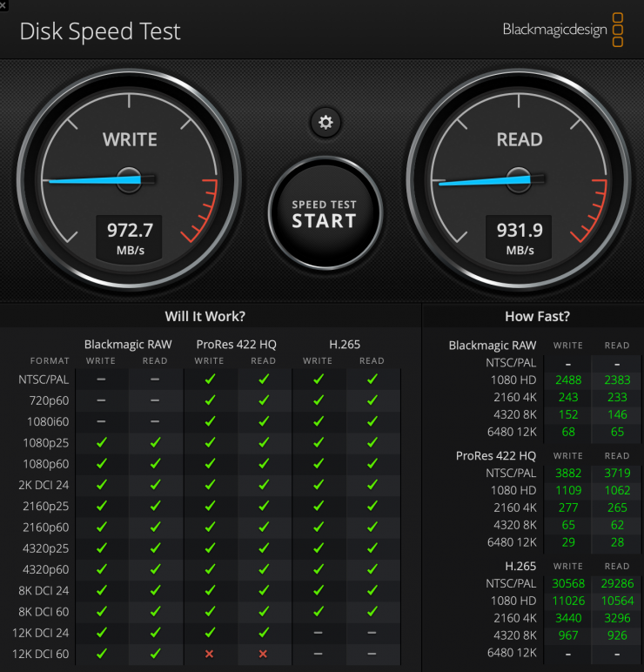Image resolution: width=644 pixels, height=672 pixels.
Task: Select the "Will It Work?" panel header
Action: pyautogui.click(x=205, y=317)
